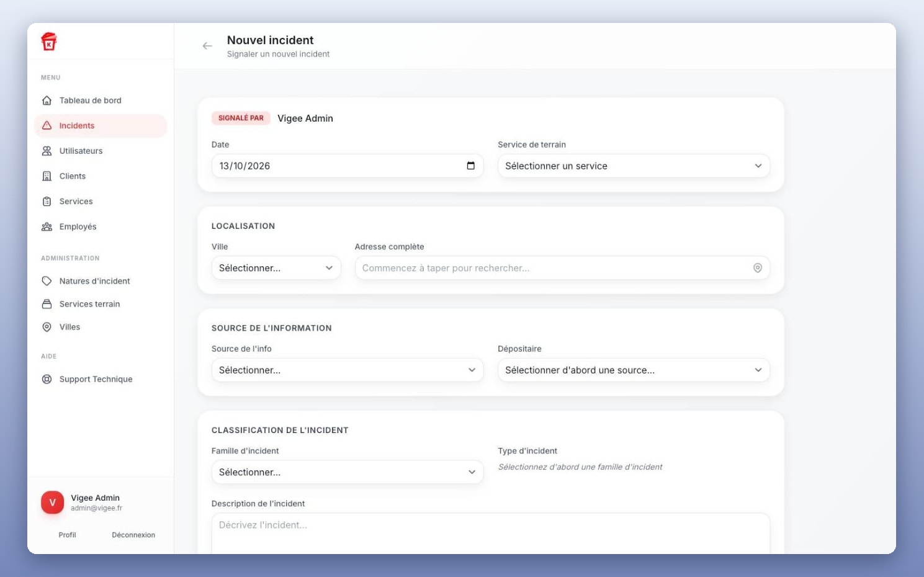The height and width of the screenshot is (577, 924).
Task: Click the Description de l'incident text area
Action: (491, 534)
